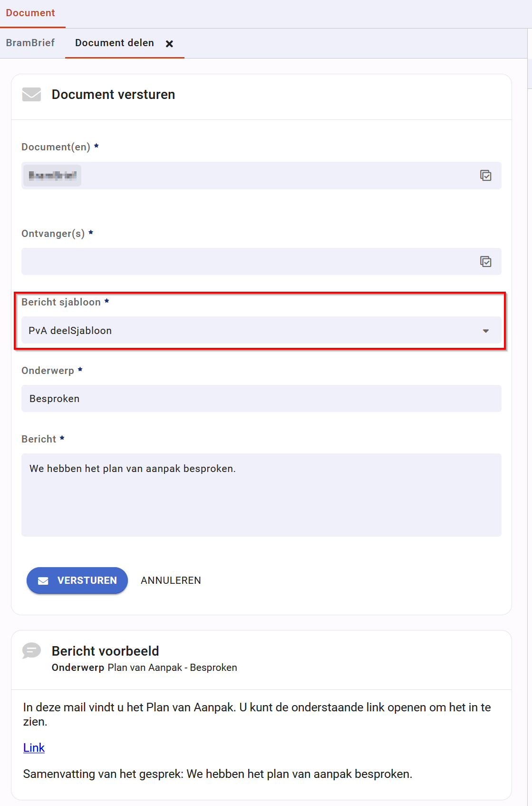Send the document with VERSTUREN

click(x=77, y=580)
